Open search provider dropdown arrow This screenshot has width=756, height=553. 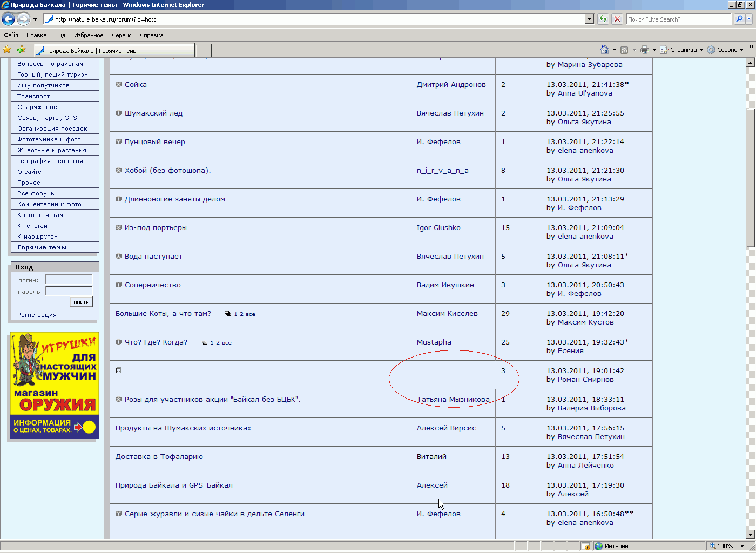coord(749,19)
